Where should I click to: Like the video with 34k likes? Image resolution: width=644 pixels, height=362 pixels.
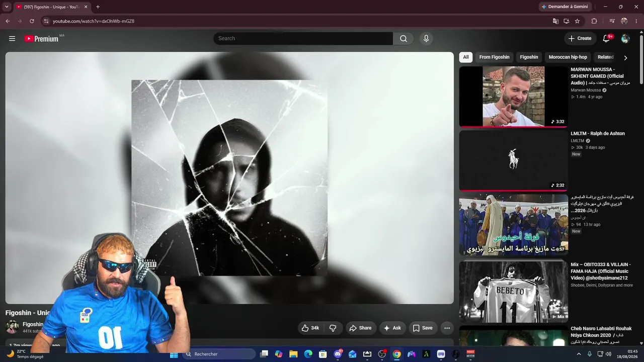(x=310, y=328)
